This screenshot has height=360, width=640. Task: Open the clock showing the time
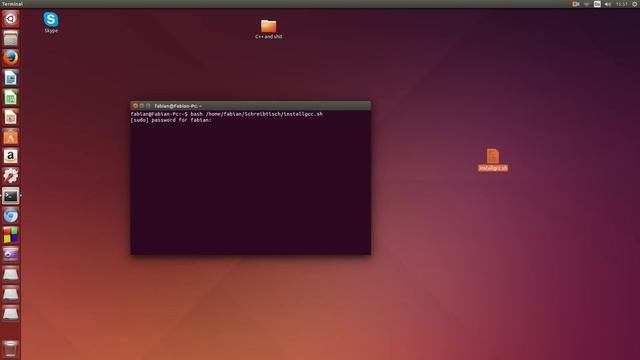click(621, 4)
